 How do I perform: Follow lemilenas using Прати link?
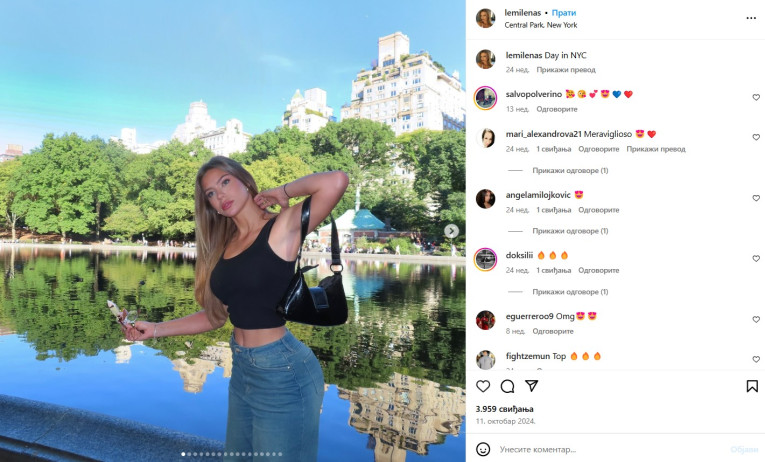pos(564,13)
